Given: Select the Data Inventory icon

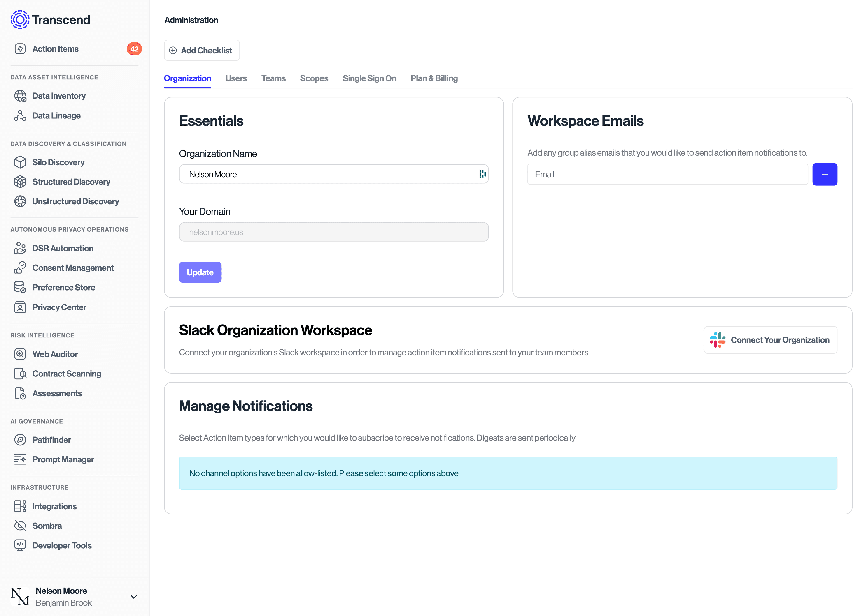Looking at the screenshot, I should 20,96.
